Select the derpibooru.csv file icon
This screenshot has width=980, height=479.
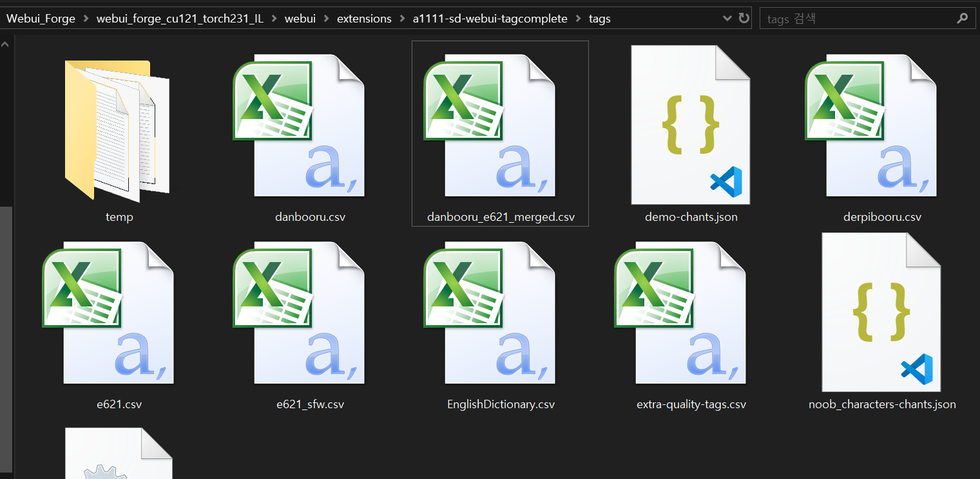tap(870, 126)
